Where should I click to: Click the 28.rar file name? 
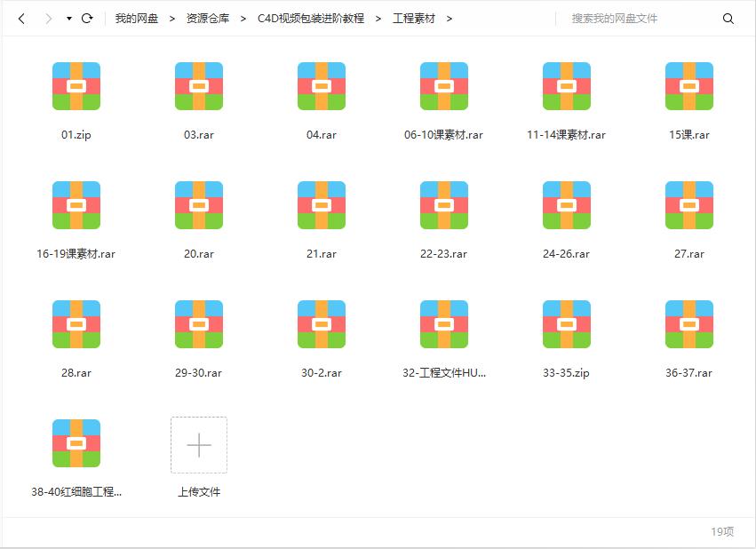[x=76, y=372]
